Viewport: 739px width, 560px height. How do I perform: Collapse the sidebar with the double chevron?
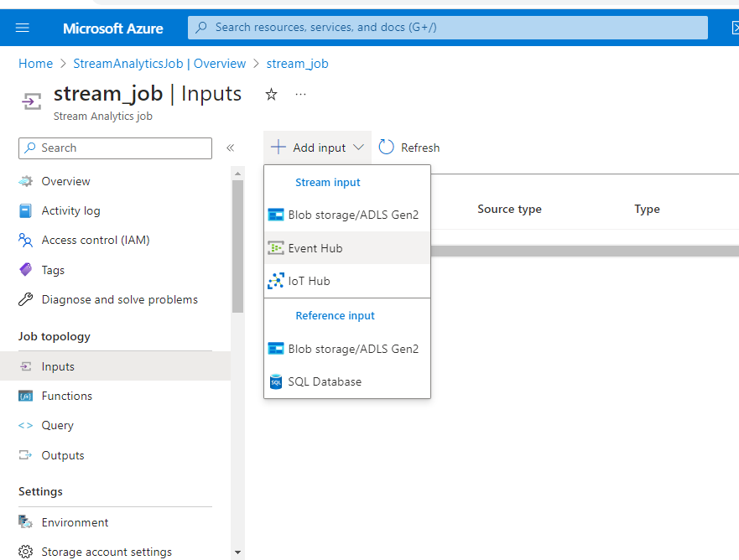(x=230, y=148)
